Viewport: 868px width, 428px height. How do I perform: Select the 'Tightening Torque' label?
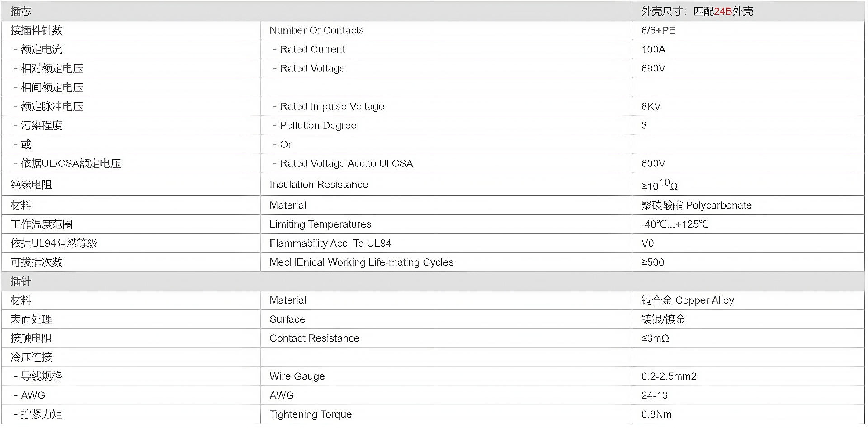(x=311, y=414)
